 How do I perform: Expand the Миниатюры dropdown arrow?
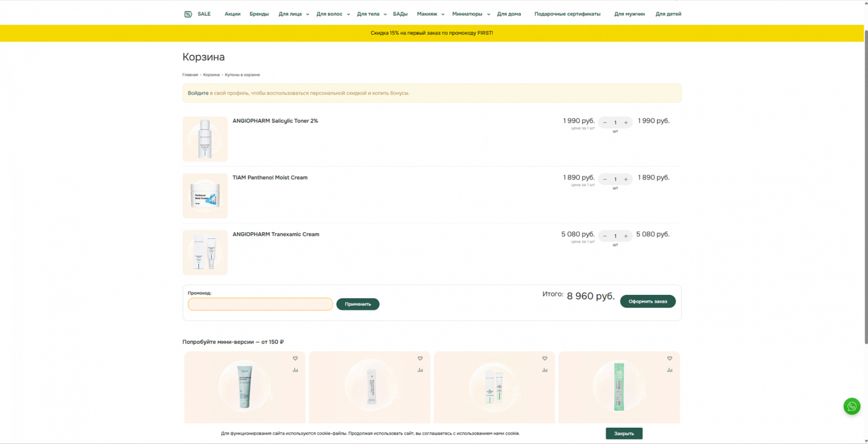(488, 14)
